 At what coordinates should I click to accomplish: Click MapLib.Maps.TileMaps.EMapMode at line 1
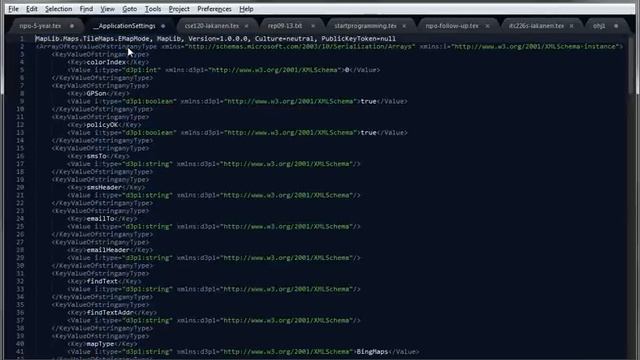pyautogui.click(x=92, y=39)
